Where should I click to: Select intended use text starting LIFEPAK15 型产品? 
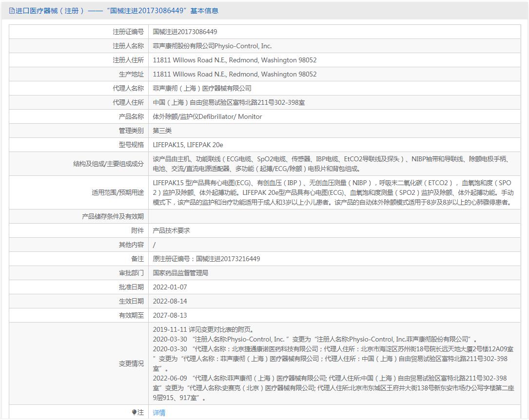pos(333,192)
